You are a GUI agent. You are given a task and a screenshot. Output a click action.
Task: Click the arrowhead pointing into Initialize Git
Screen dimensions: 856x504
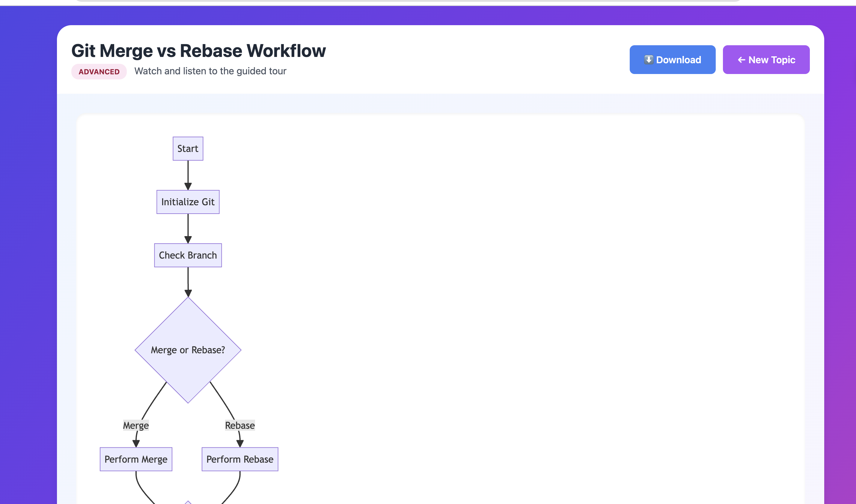(x=188, y=186)
